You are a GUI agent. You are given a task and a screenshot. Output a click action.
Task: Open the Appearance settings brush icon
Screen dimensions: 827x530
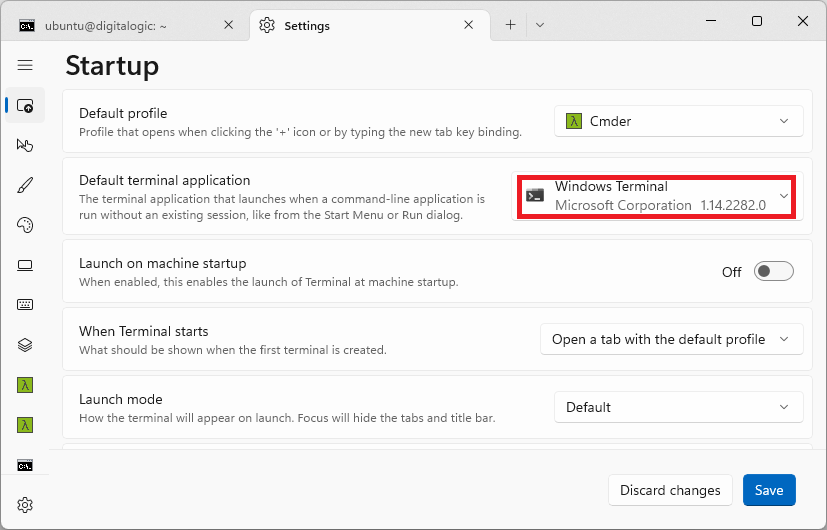tap(25, 185)
